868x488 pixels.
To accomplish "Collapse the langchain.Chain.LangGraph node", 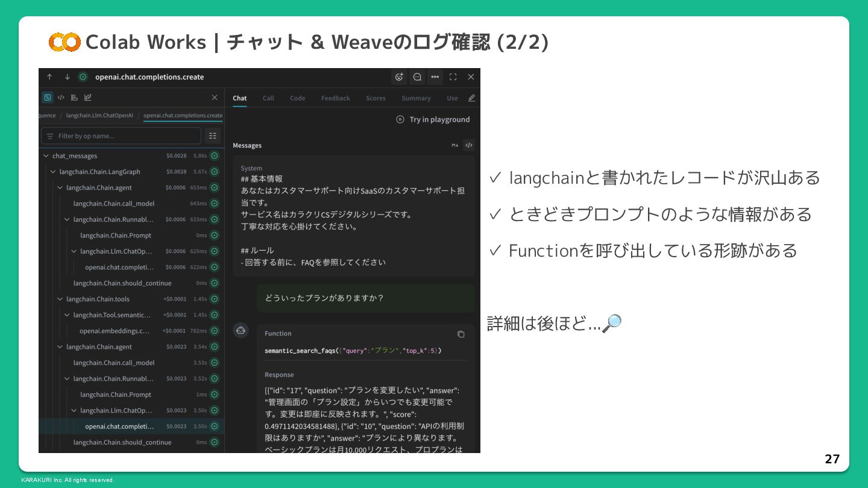I will click(x=53, y=172).
